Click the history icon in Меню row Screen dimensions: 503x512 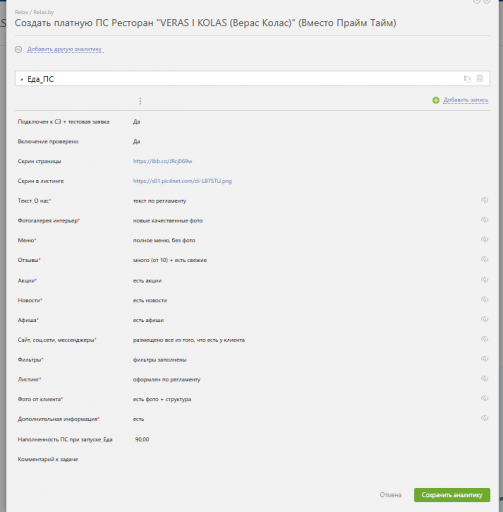[x=484, y=239]
